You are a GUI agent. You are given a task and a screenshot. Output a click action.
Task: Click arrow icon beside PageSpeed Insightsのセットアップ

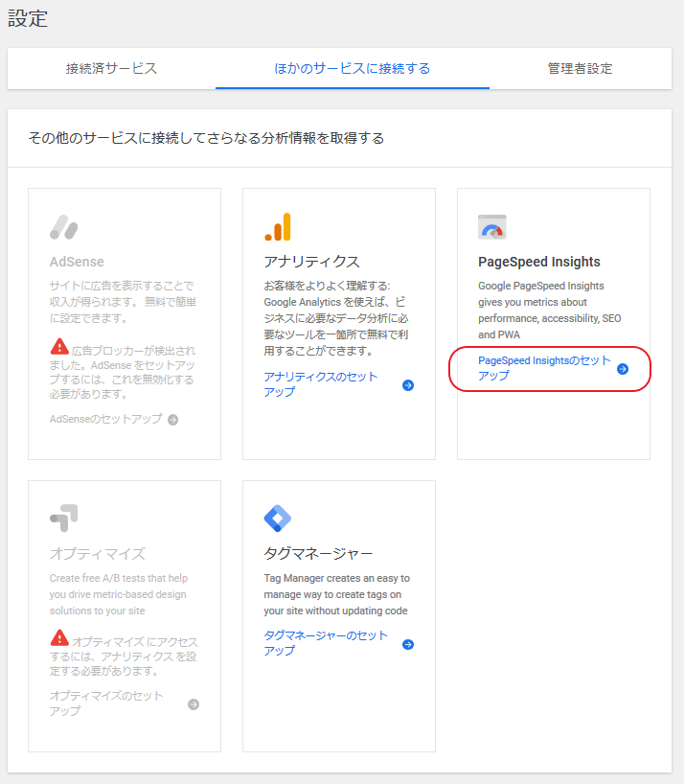point(623,369)
